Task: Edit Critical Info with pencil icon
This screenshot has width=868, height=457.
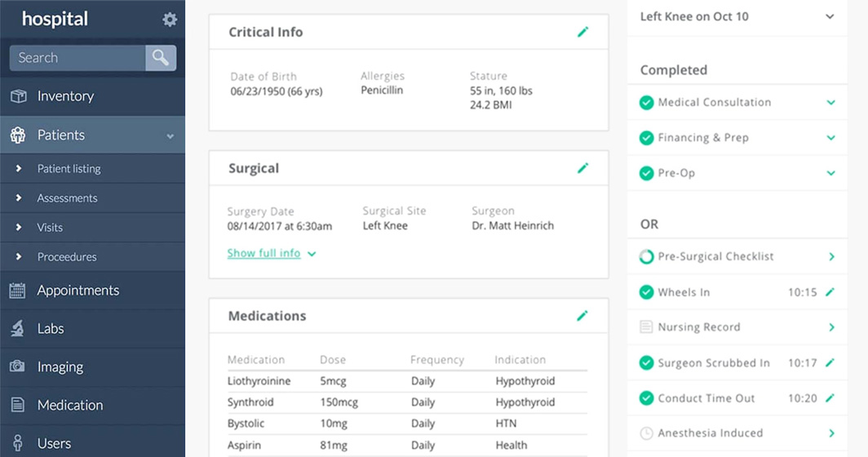Action: (x=582, y=32)
